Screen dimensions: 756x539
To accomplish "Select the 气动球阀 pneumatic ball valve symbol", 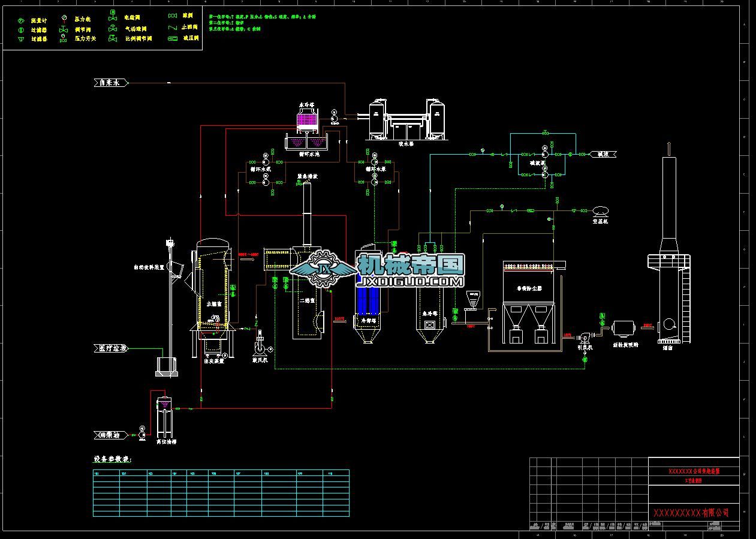I will click(x=113, y=28).
